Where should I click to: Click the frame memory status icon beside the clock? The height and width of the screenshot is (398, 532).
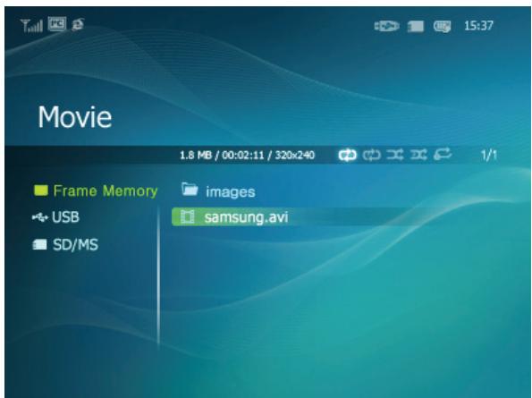(442, 26)
